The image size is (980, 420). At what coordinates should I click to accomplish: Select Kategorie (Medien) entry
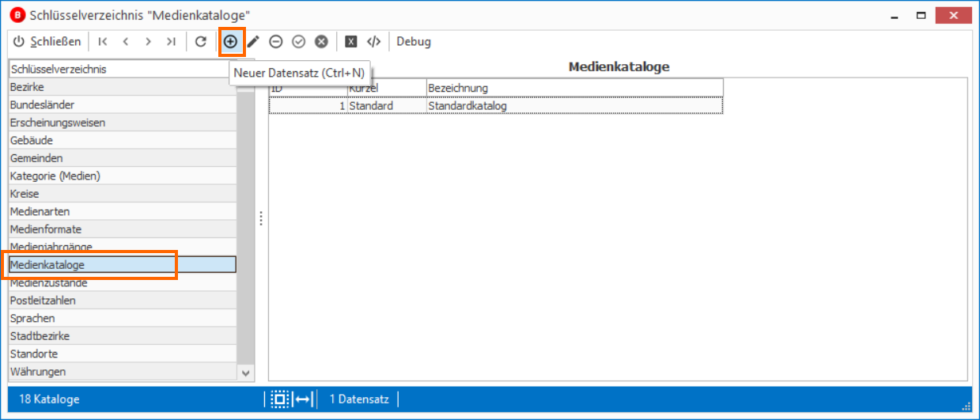pyautogui.click(x=122, y=176)
